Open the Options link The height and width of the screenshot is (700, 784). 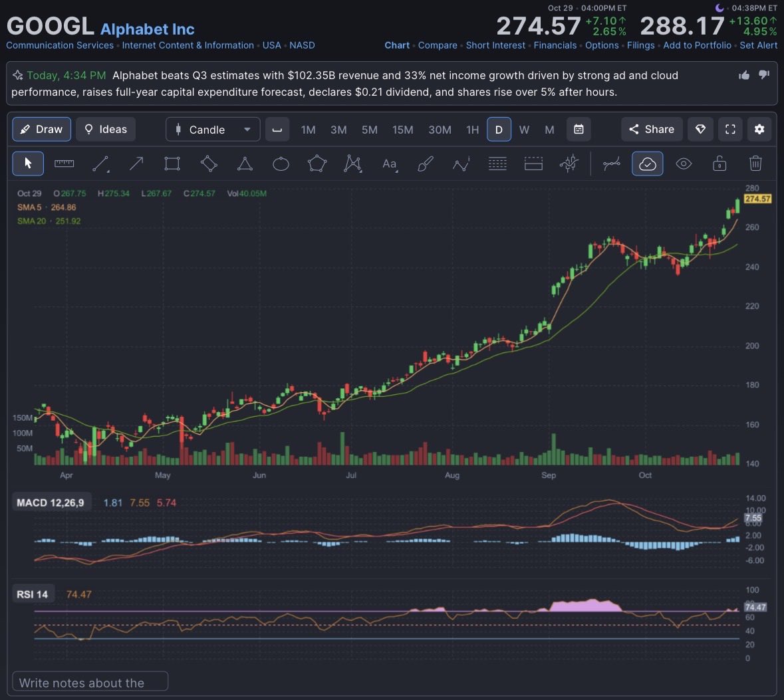[x=602, y=45]
